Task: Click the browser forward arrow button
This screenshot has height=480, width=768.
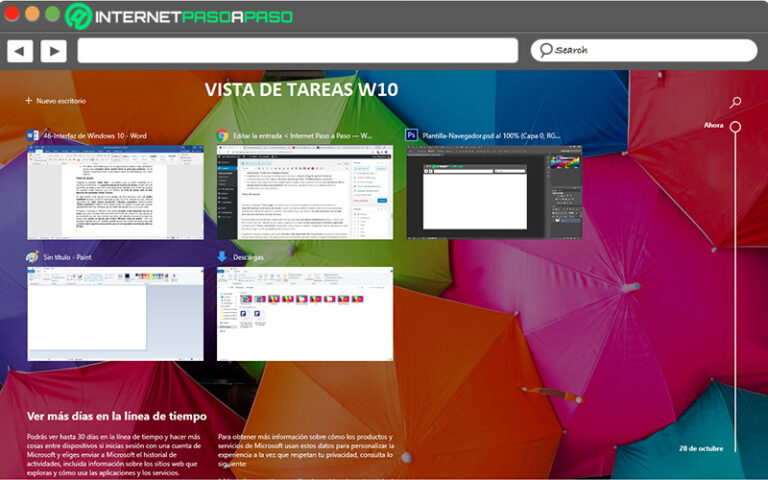Action: [x=53, y=51]
